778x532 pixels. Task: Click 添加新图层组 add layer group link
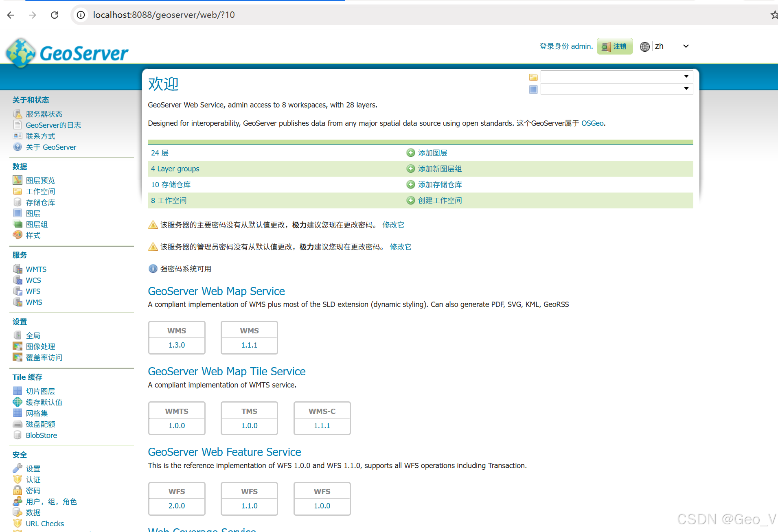pos(440,169)
